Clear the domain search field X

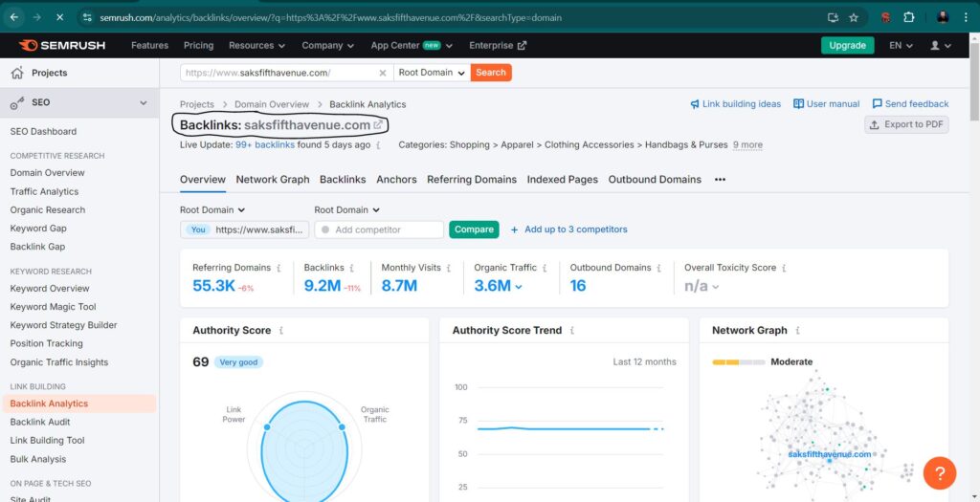coord(383,73)
